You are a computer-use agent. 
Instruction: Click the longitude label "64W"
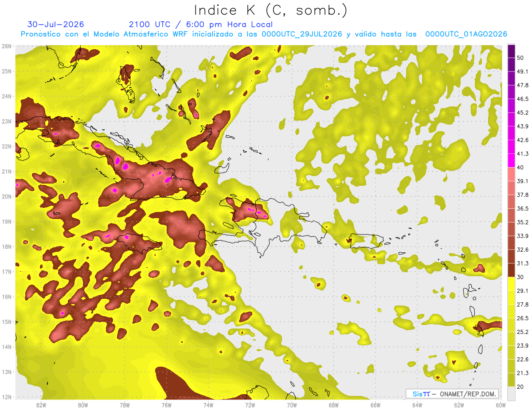coord(417,405)
